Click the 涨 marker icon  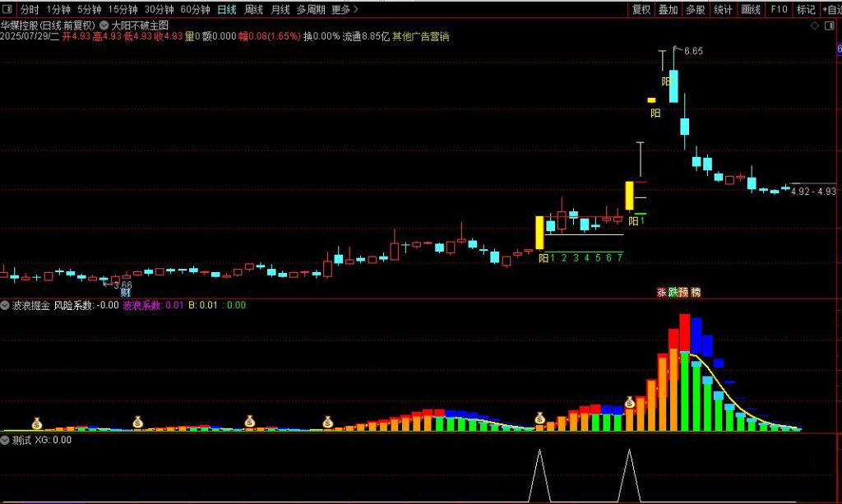tap(661, 292)
